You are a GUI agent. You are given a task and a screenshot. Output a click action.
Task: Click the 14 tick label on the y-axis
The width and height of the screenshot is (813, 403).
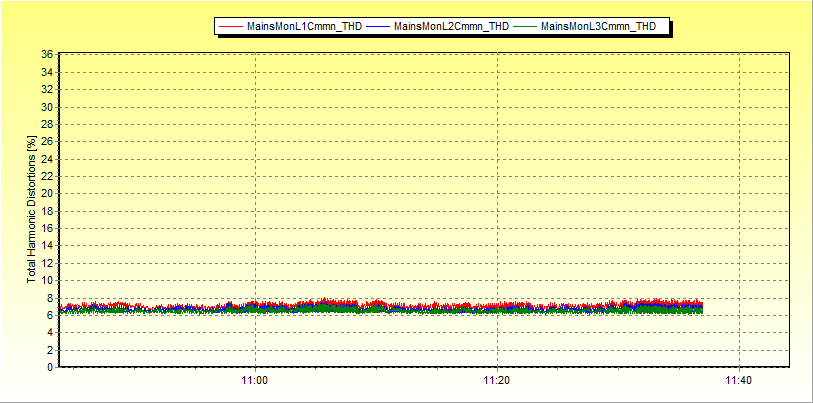point(46,246)
